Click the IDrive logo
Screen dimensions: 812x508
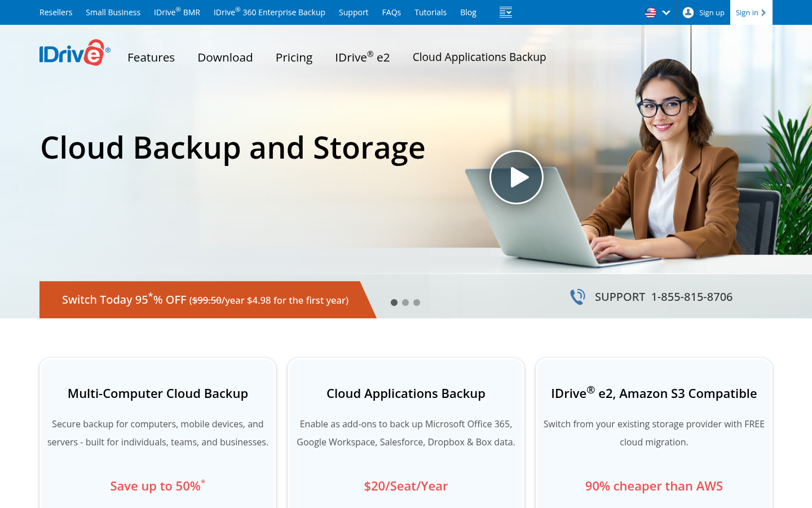point(74,52)
